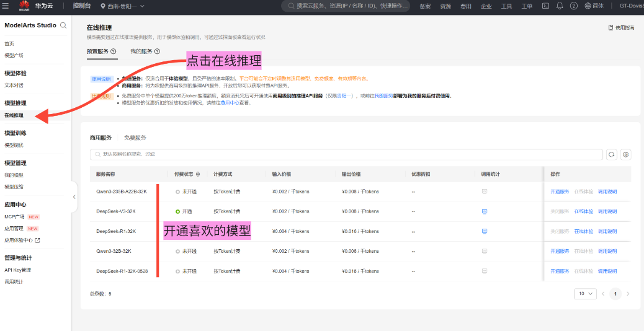Open the 付费状态 column filter

pyautogui.click(x=198, y=174)
